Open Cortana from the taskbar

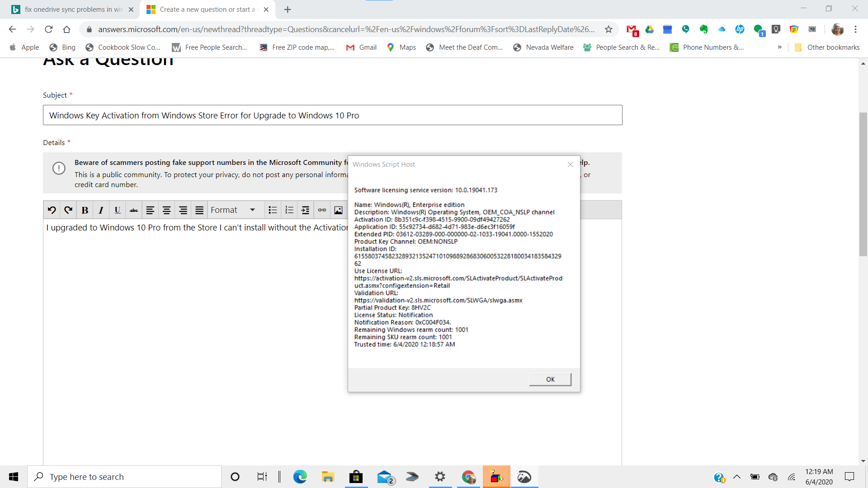[x=235, y=477]
